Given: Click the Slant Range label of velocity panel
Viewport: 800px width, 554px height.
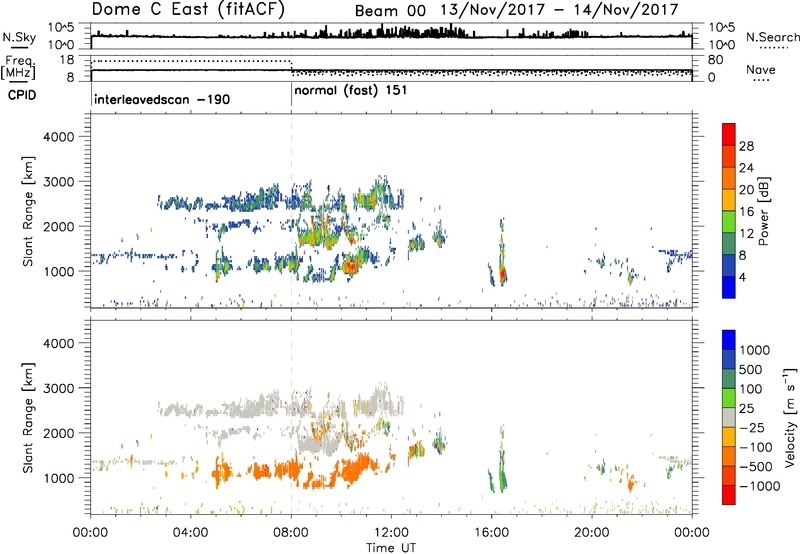Looking at the screenshot, I should pos(28,418).
